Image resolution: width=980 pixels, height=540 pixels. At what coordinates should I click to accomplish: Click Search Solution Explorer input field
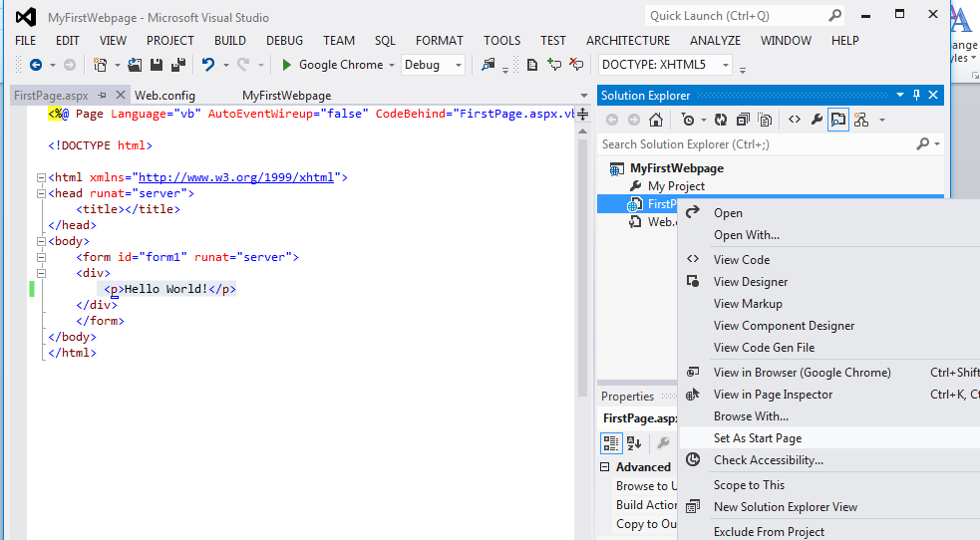pyautogui.click(x=757, y=144)
